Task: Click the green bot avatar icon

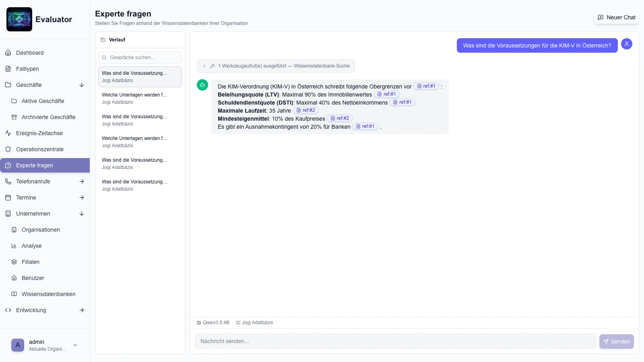Action: 202,85
